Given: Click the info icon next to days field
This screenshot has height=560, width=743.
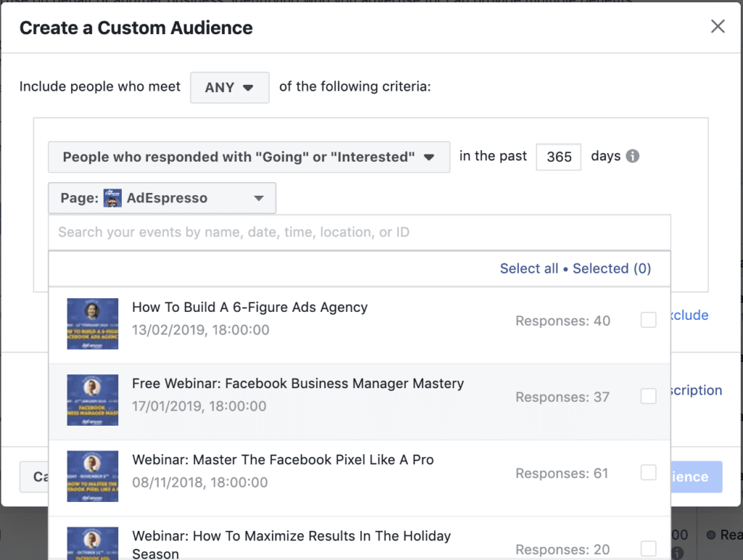Looking at the screenshot, I should pyautogui.click(x=631, y=156).
